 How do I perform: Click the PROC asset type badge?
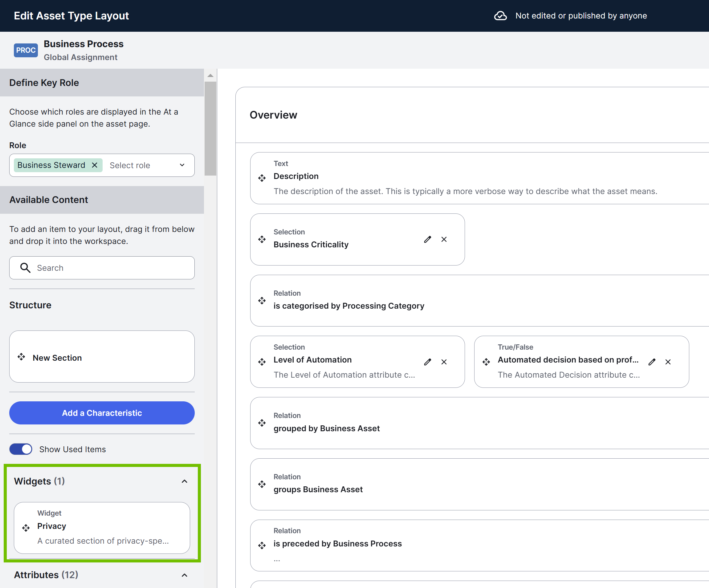26,50
